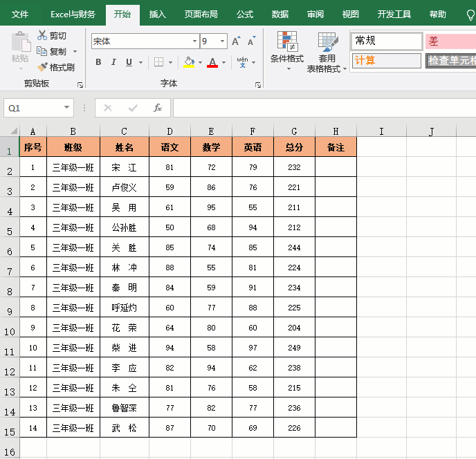The width and height of the screenshot is (476, 459).
Task: Open Conditional Formatting (条件格式)
Action: pos(287,50)
